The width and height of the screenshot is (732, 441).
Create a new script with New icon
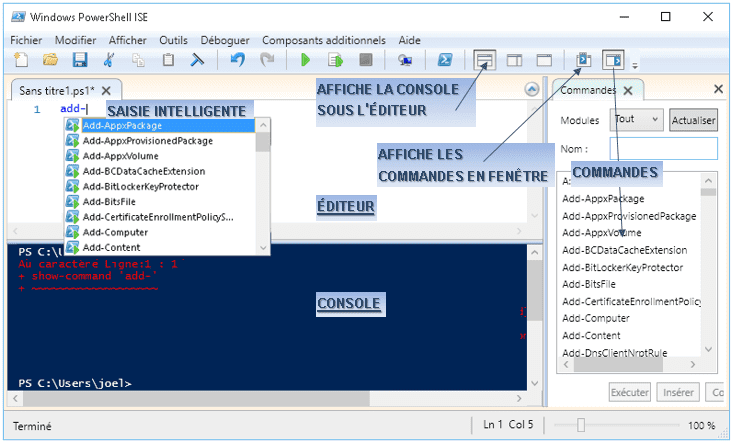coord(21,60)
